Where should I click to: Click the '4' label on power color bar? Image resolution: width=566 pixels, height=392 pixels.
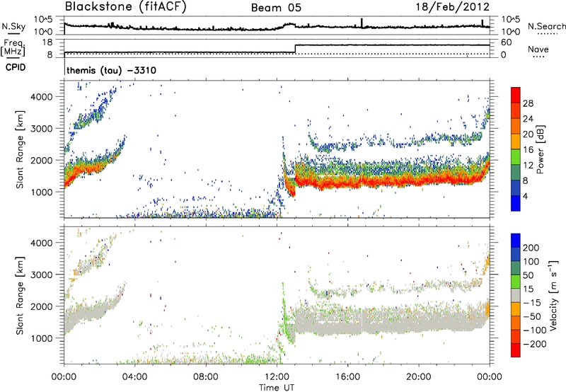(x=525, y=196)
